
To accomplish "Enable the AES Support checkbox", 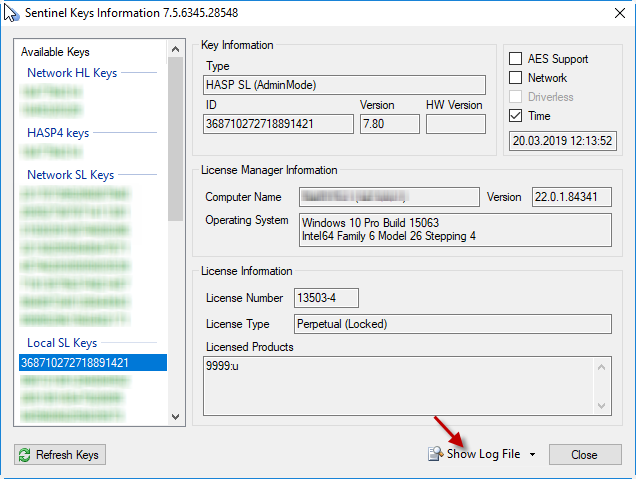I will (516, 58).
